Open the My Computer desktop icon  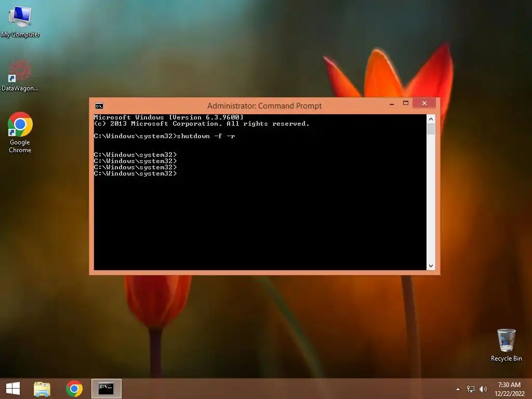coord(20,22)
